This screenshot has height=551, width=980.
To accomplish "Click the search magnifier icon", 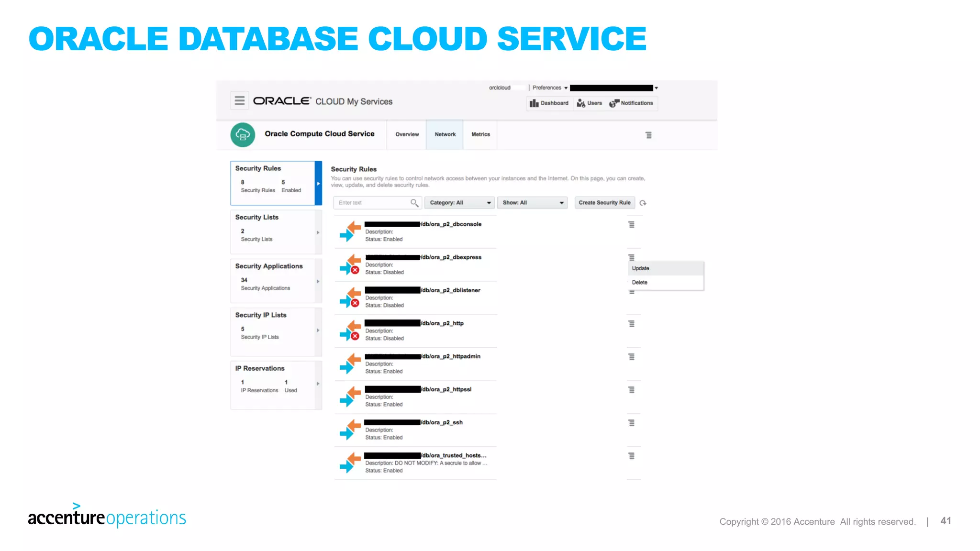I will coord(414,203).
